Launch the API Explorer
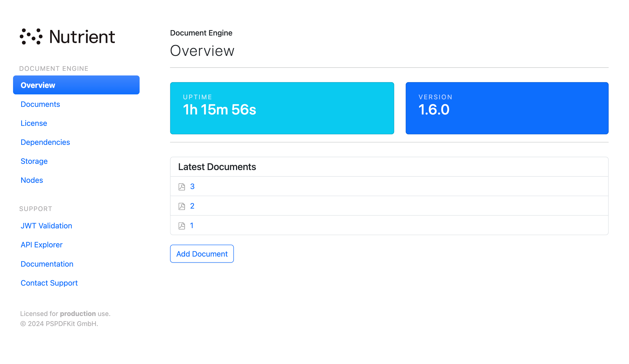629x364 pixels. (x=41, y=245)
